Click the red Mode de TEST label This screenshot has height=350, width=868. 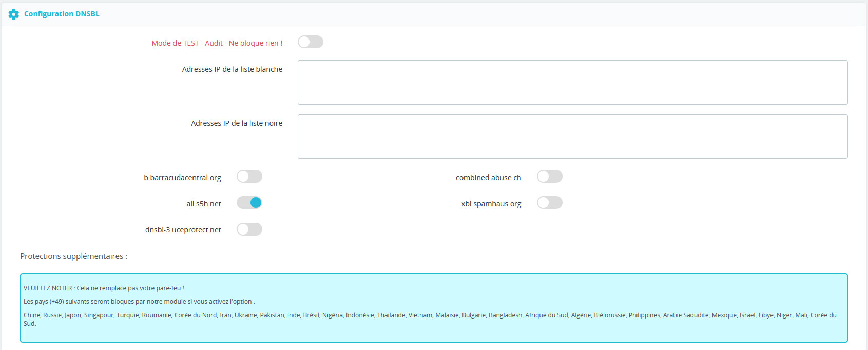pyautogui.click(x=217, y=43)
